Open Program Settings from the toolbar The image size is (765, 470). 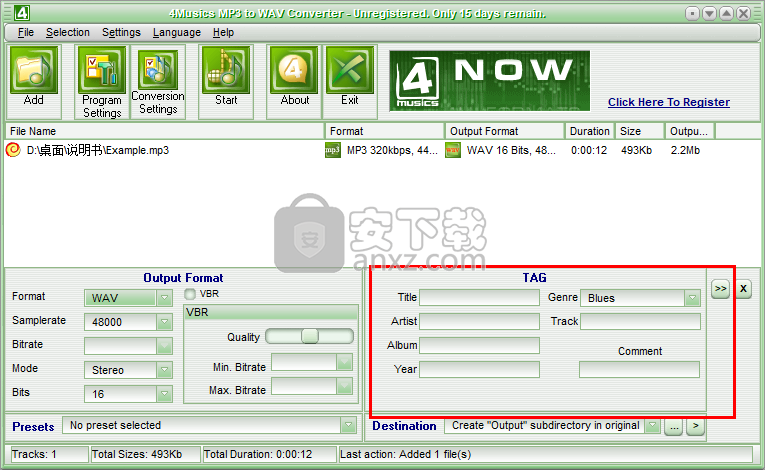(101, 70)
